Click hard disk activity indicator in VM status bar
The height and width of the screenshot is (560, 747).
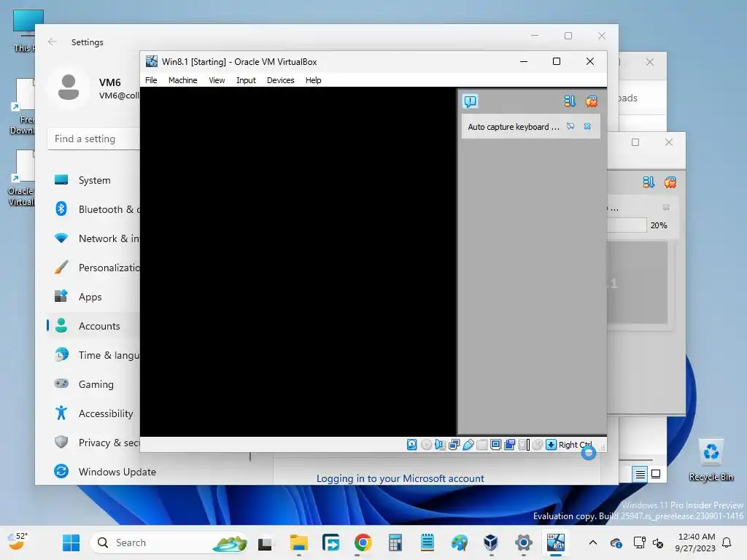pyautogui.click(x=412, y=444)
